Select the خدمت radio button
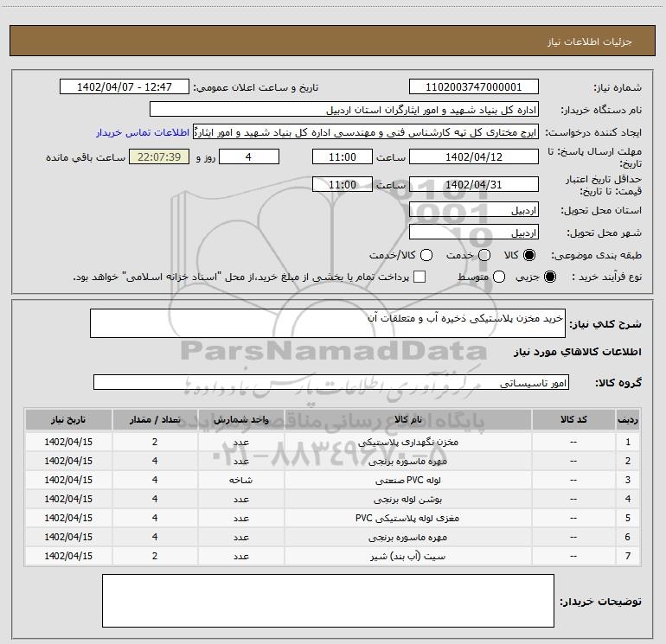The height and width of the screenshot is (644, 666). coord(484,255)
